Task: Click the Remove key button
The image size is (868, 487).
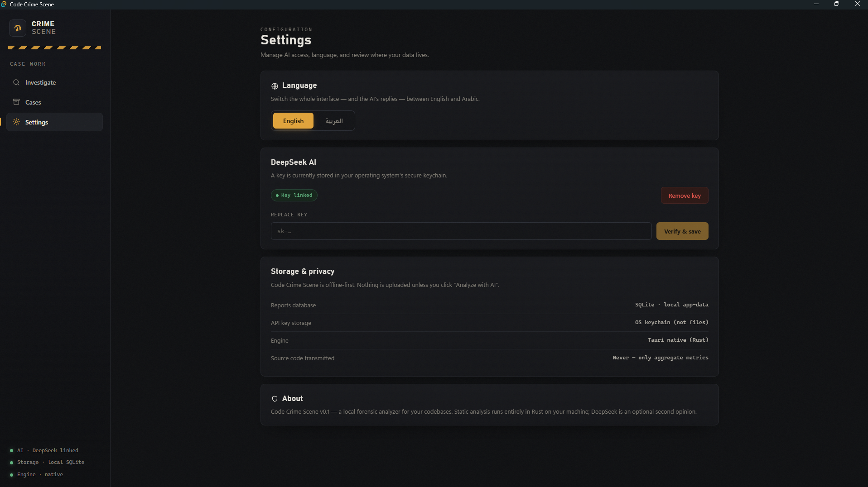Action: pos(685,196)
